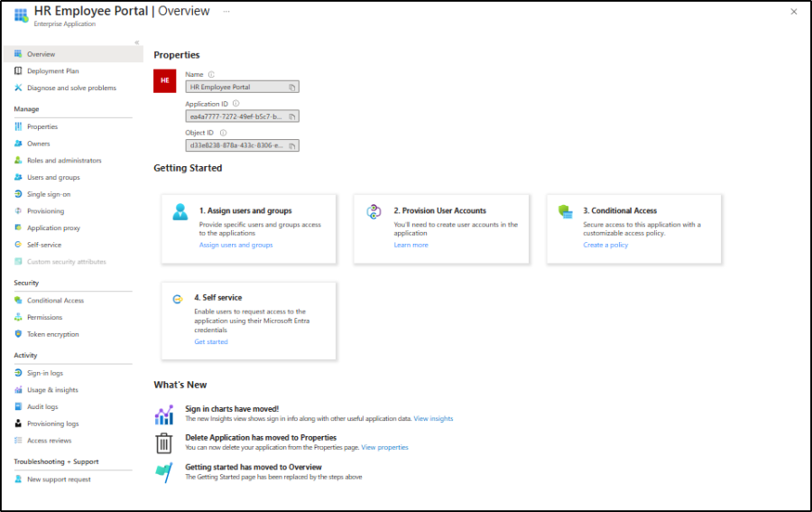Copy the Object ID value icon

coord(292,145)
